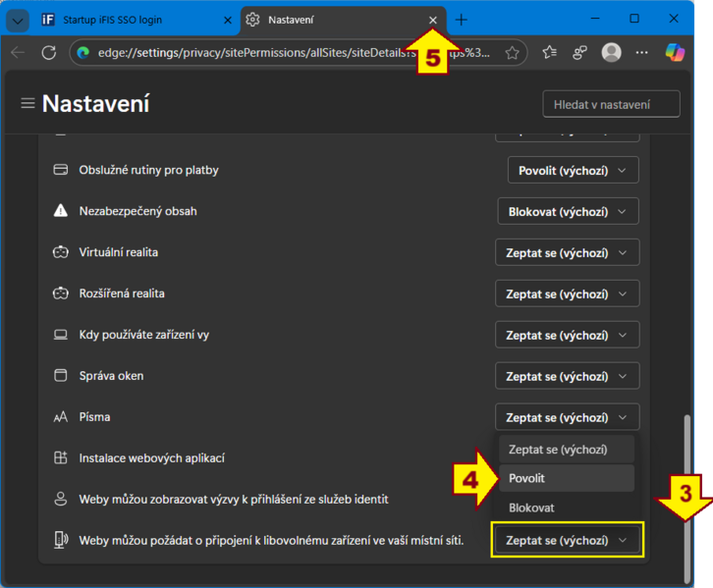
Task: Open dropdown for Písma permission
Action: pyautogui.click(x=567, y=417)
